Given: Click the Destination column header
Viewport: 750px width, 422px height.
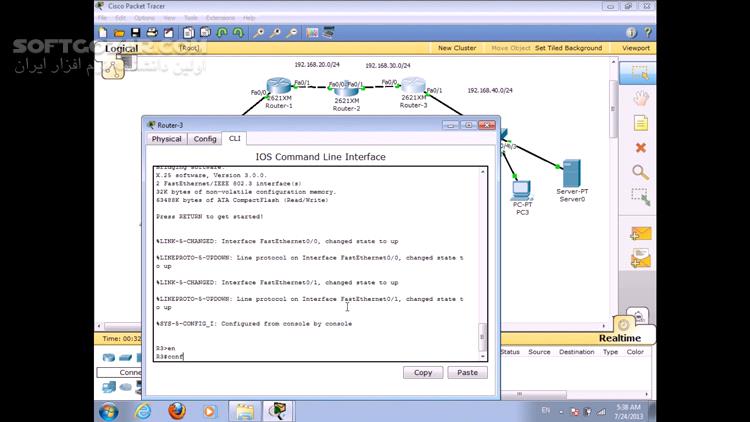Looking at the screenshot, I should (x=576, y=352).
